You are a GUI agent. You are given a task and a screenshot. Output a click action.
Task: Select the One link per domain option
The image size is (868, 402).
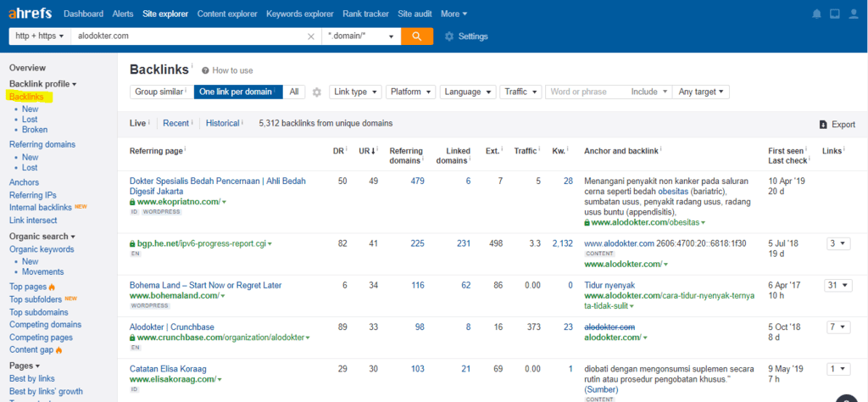pyautogui.click(x=238, y=92)
